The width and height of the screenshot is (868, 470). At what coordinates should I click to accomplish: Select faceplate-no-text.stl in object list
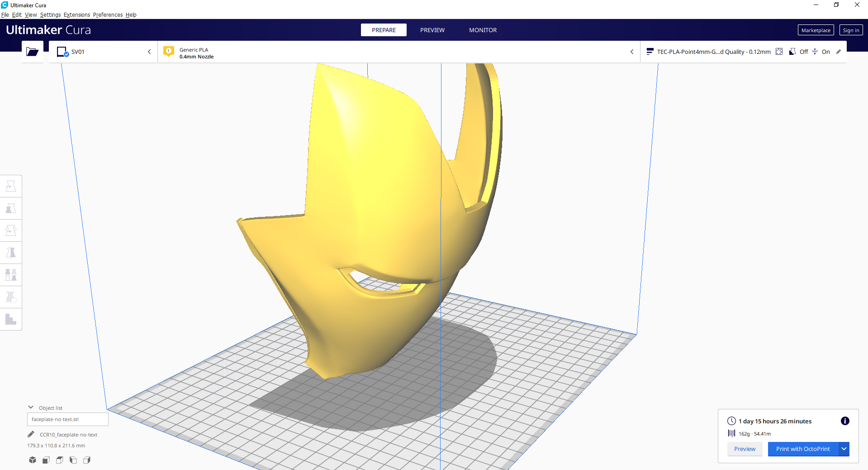coord(68,419)
